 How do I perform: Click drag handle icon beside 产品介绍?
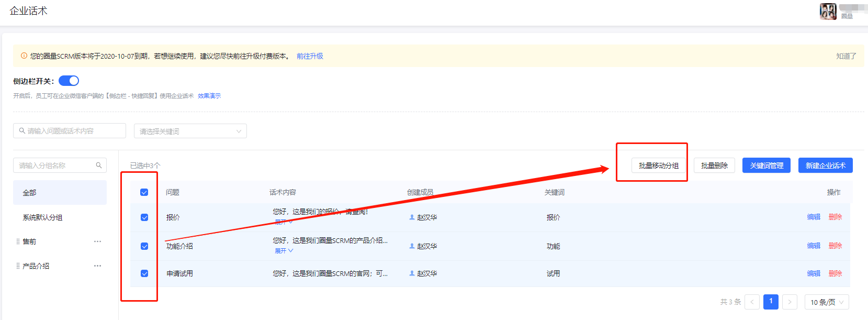18,266
